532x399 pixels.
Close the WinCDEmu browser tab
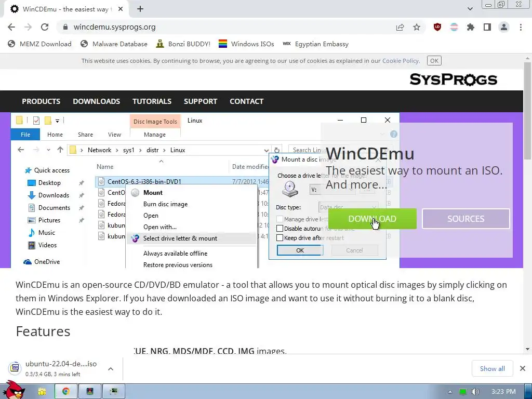click(121, 9)
